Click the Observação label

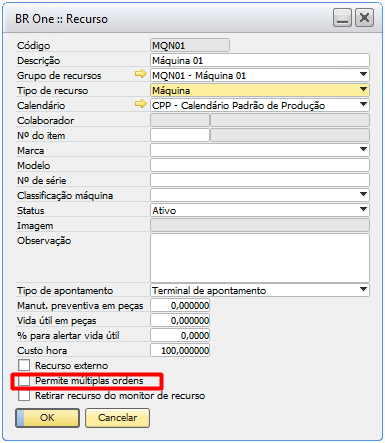pos(44,241)
